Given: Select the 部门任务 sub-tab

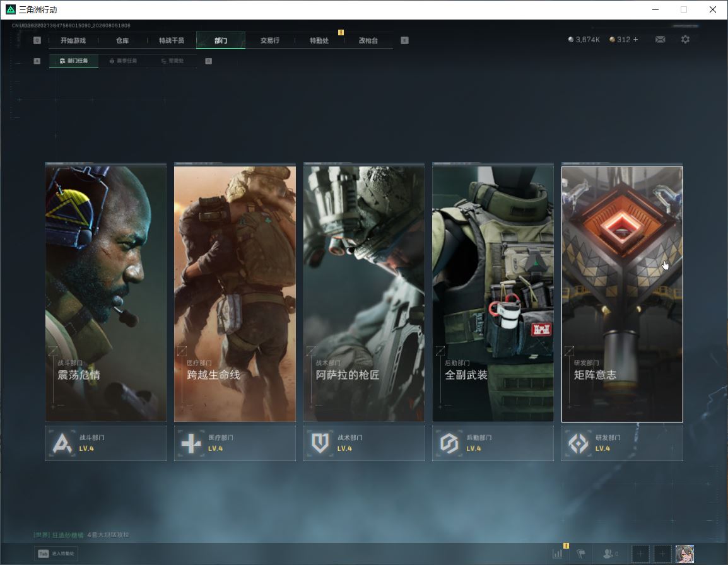Looking at the screenshot, I should pos(74,61).
